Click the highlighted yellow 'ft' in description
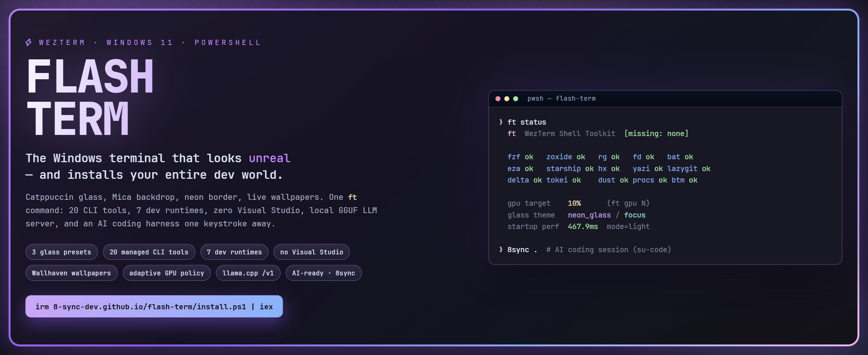 (352, 197)
